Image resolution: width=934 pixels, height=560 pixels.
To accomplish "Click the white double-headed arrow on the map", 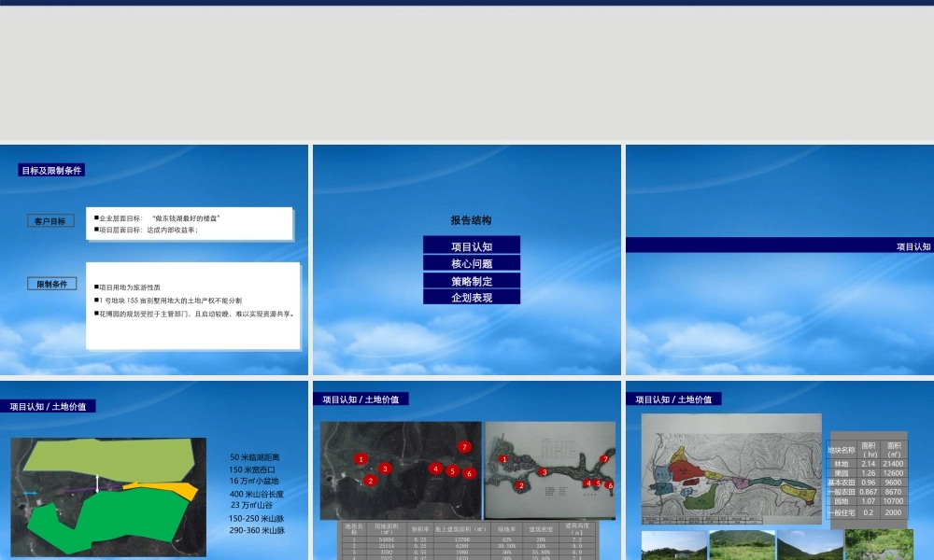I will (x=98, y=483).
